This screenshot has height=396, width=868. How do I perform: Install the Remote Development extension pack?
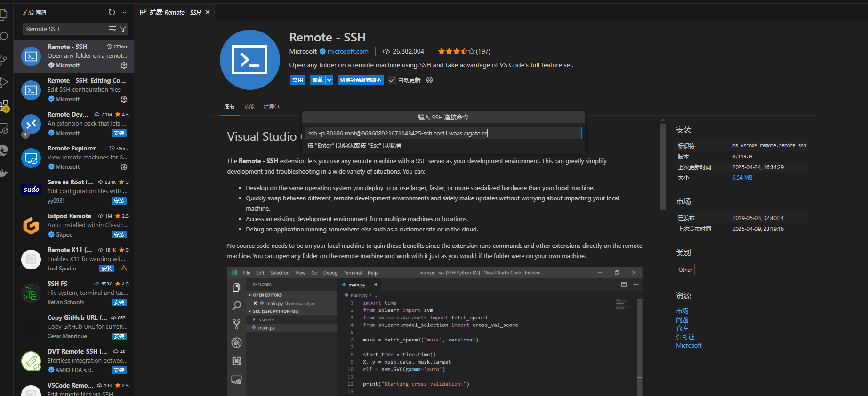pyautogui.click(x=119, y=133)
